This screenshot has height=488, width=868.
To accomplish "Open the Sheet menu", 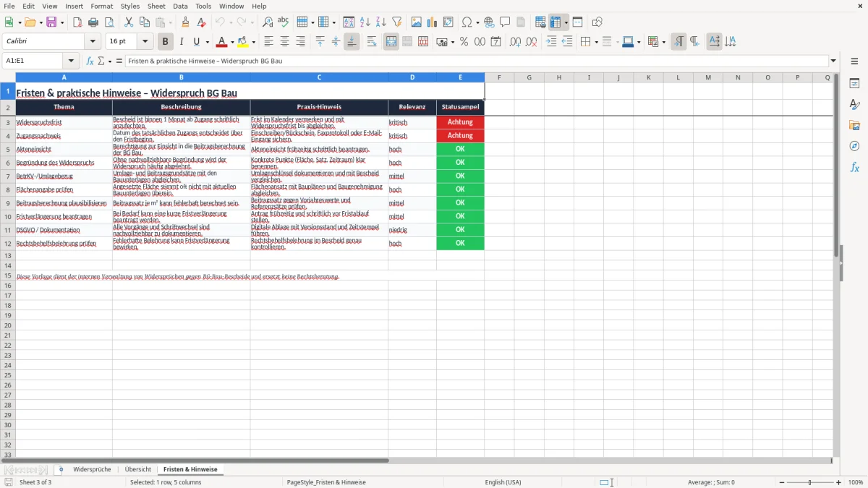I will tap(156, 6).
